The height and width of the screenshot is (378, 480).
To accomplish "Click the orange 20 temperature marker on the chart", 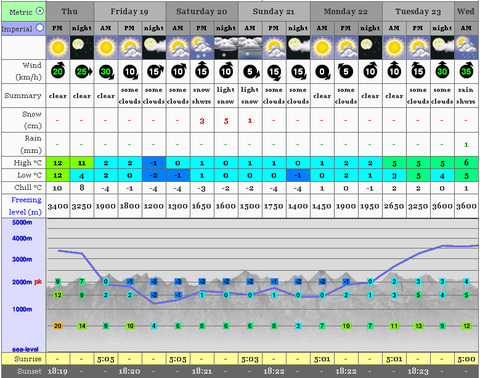I will (58, 326).
